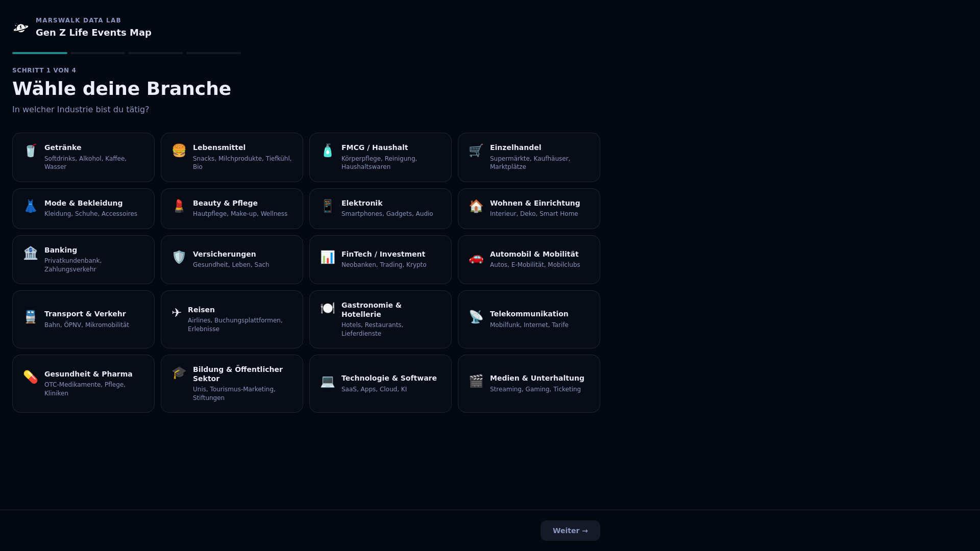
Task: Click the Gastronomie & Hotellerie plate icon
Action: click(x=328, y=308)
